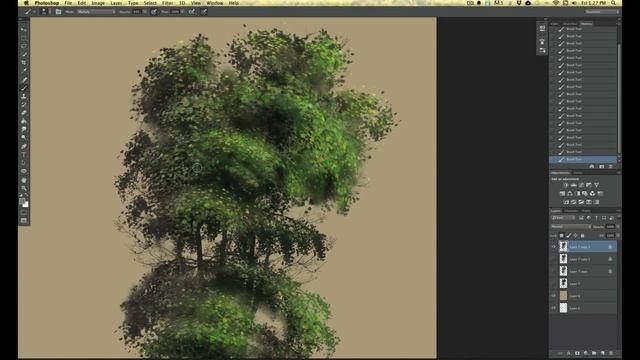This screenshot has height=360, width=640.
Task: Switch to the Channels tab
Action: [x=571, y=211]
